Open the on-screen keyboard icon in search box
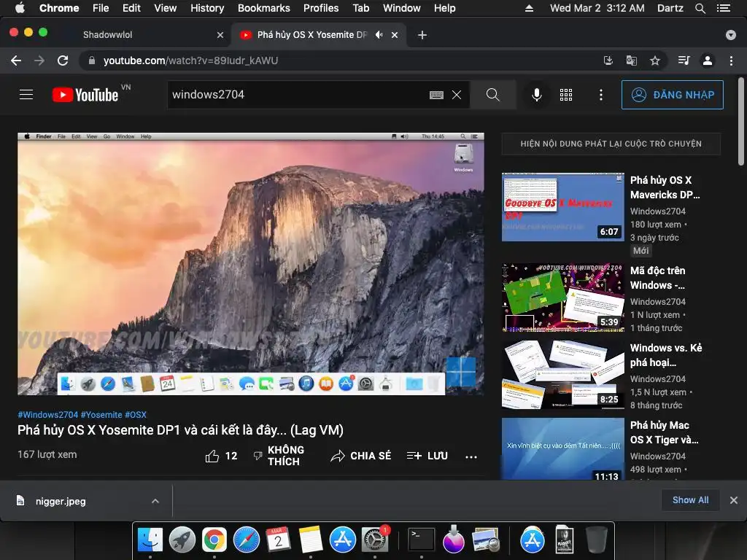Image resolution: width=747 pixels, height=560 pixels. tap(436, 95)
